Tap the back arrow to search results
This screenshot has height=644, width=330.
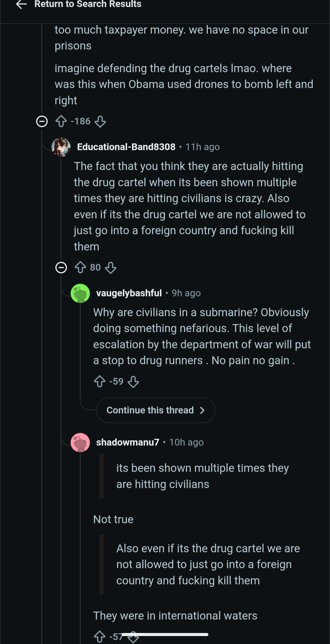pyautogui.click(x=21, y=4)
